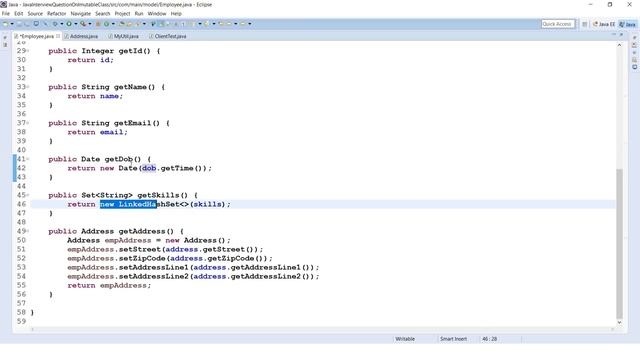Open the Edit menu
The width and height of the screenshot is (640, 360).
click(19, 13)
